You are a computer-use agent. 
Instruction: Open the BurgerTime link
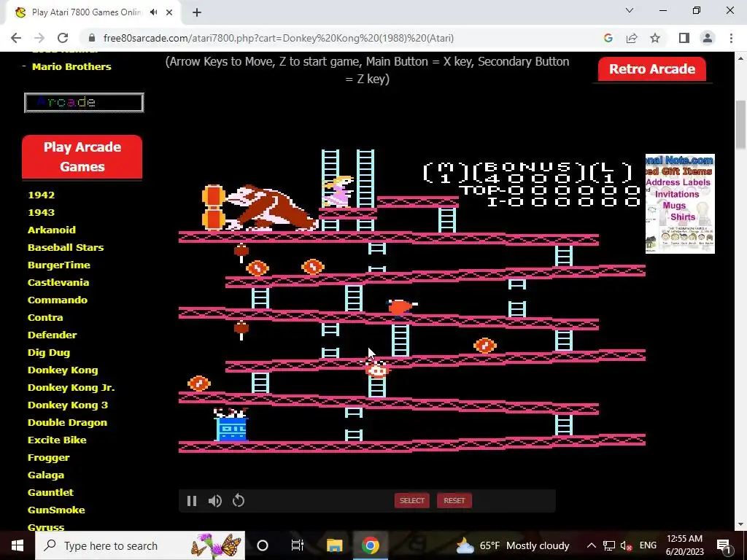(58, 265)
